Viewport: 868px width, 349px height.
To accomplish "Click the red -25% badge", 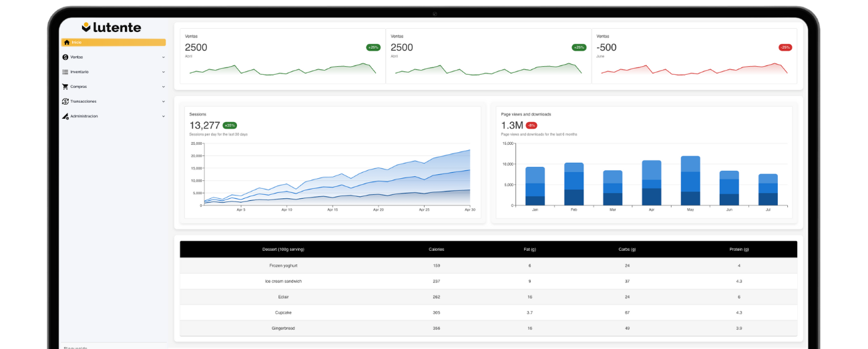I will click(785, 47).
